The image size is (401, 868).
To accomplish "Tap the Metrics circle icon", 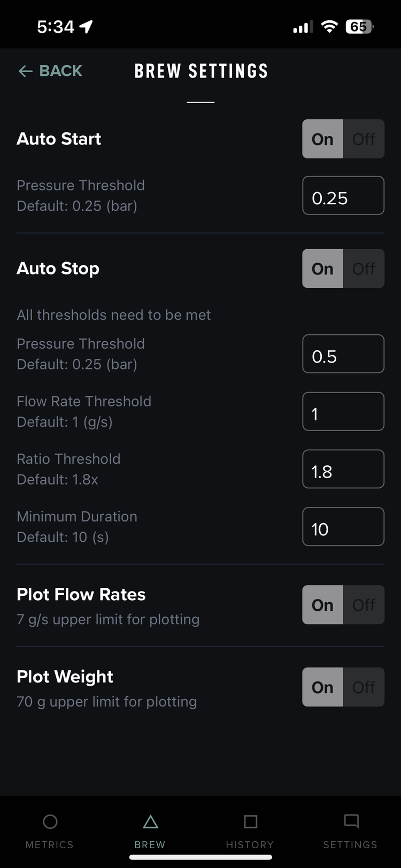I will [x=50, y=821].
